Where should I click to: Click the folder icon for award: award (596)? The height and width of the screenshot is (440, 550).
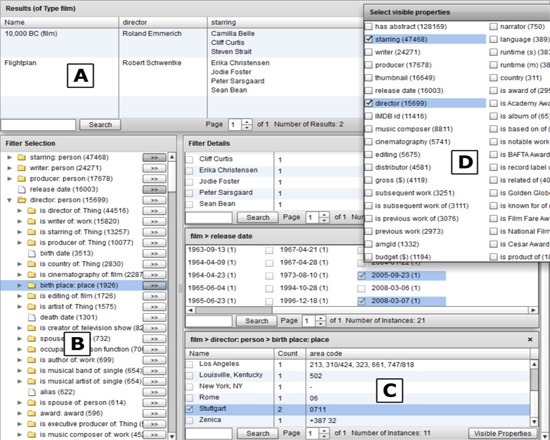32,413
